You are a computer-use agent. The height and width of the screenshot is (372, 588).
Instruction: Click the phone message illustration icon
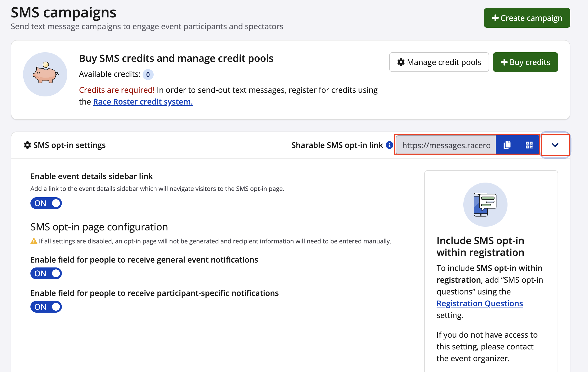[485, 204]
